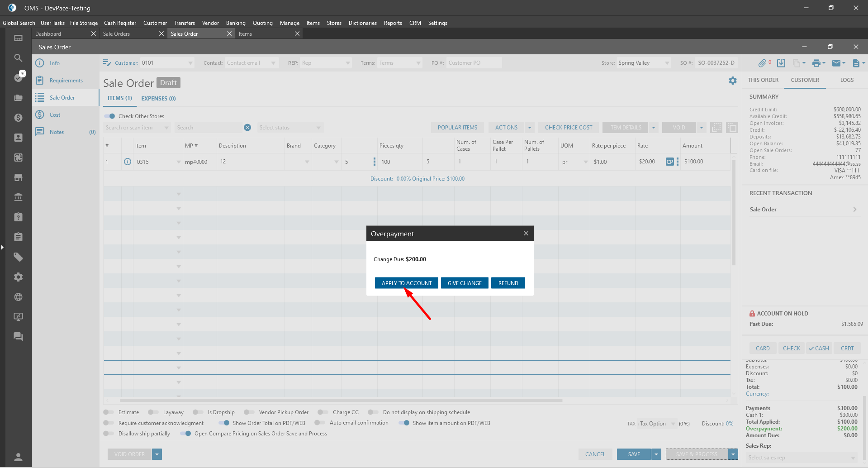868x468 pixels.
Task: Click the CP icon in the Rate cell
Action: tap(670, 162)
